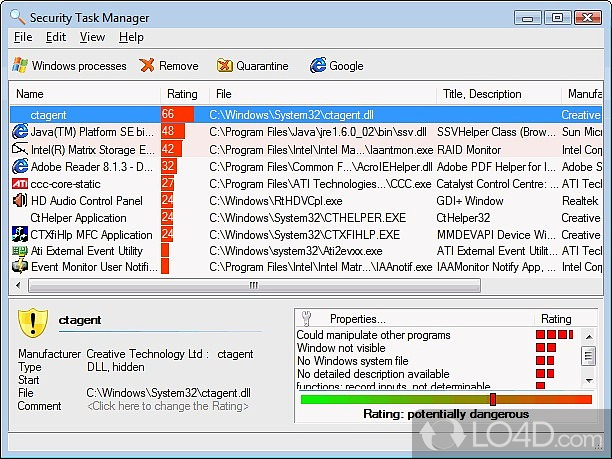Sort by Title, Description column header
This screenshot has width=612, height=459.
point(499,94)
